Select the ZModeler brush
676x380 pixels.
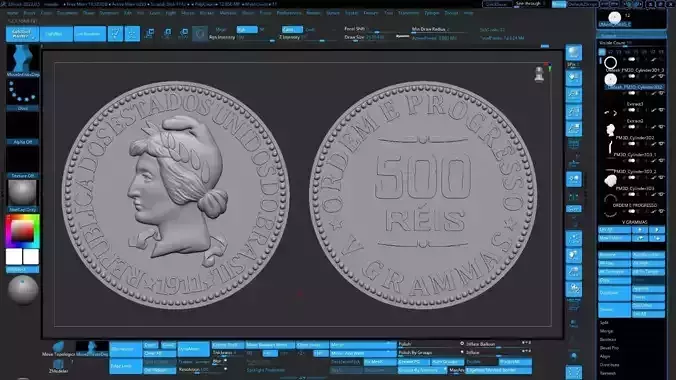coord(58,366)
